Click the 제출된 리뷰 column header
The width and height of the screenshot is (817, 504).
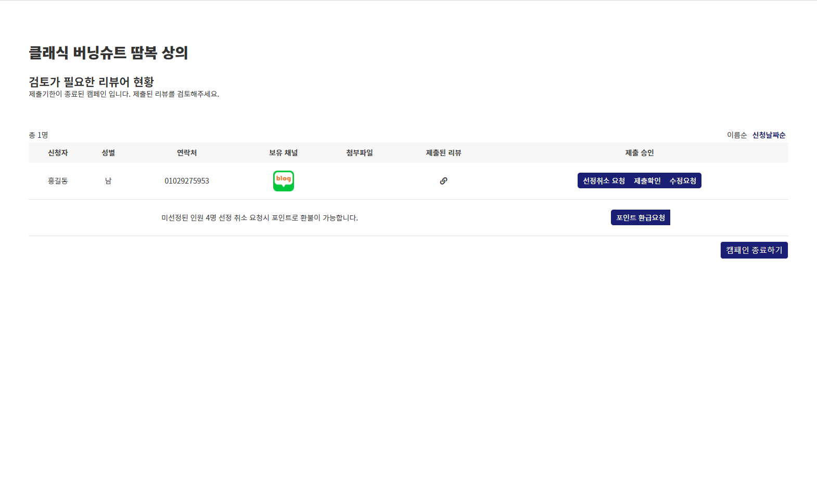443,153
